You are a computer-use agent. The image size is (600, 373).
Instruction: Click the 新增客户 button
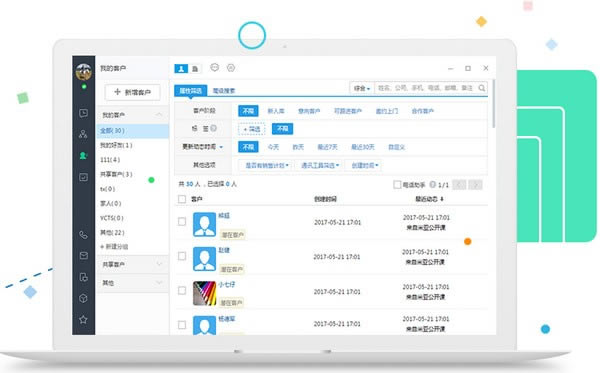click(132, 92)
